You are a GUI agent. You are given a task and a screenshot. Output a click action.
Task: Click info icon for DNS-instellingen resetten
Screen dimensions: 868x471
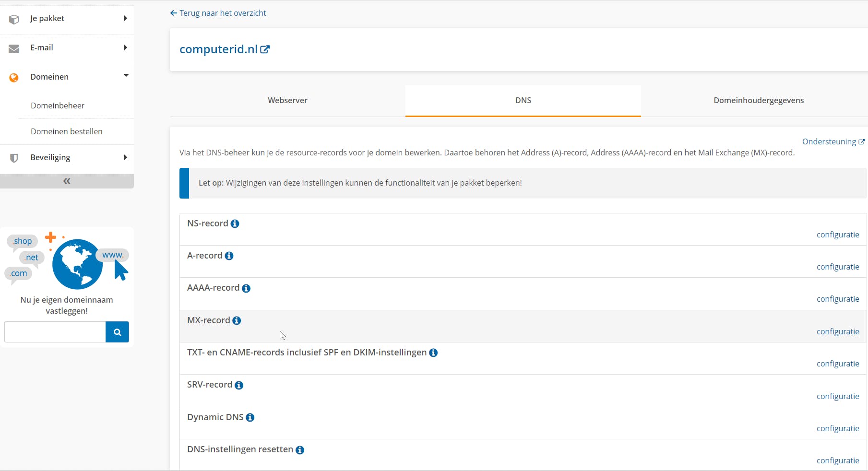point(300,450)
